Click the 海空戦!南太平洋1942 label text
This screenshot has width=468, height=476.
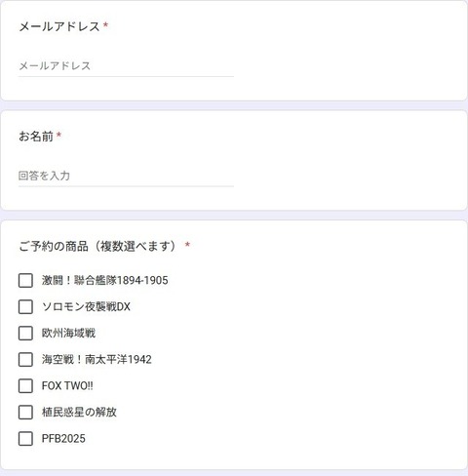click(x=97, y=360)
